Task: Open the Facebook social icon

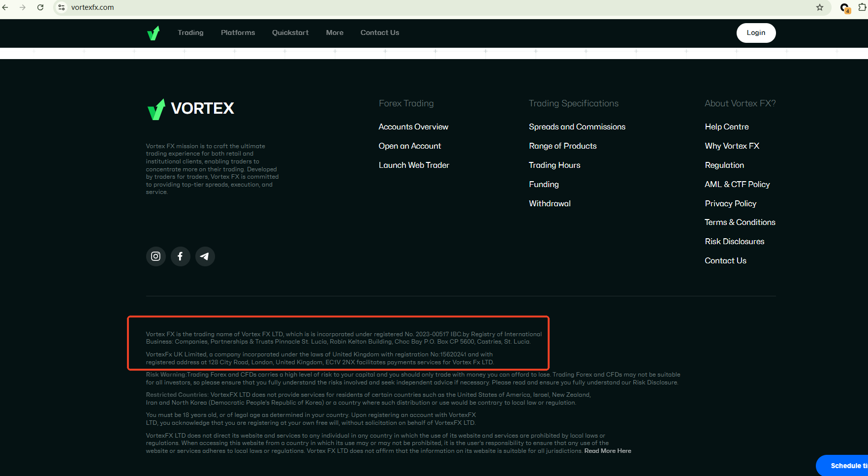Action: tap(180, 256)
